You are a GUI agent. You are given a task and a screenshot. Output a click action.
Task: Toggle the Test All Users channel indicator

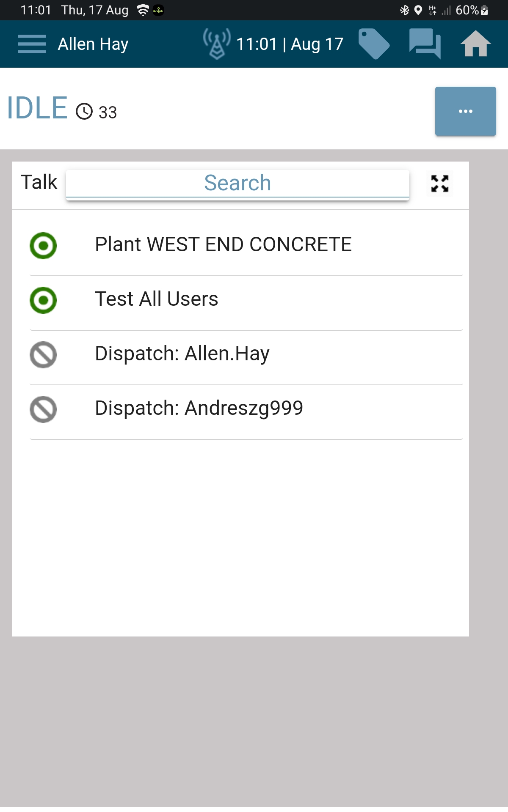(x=43, y=300)
